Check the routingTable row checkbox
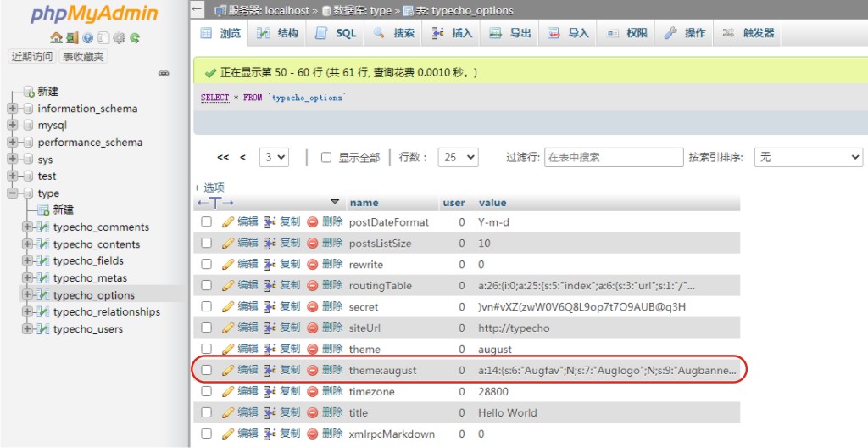Viewport: 868px width, 448px height. pos(207,285)
